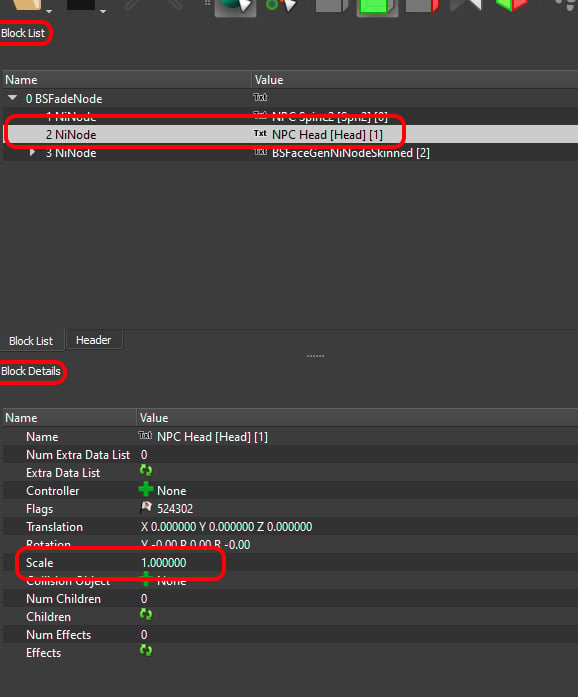Select the Translation row label
578x697 pixels.
(x=54, y=527)
